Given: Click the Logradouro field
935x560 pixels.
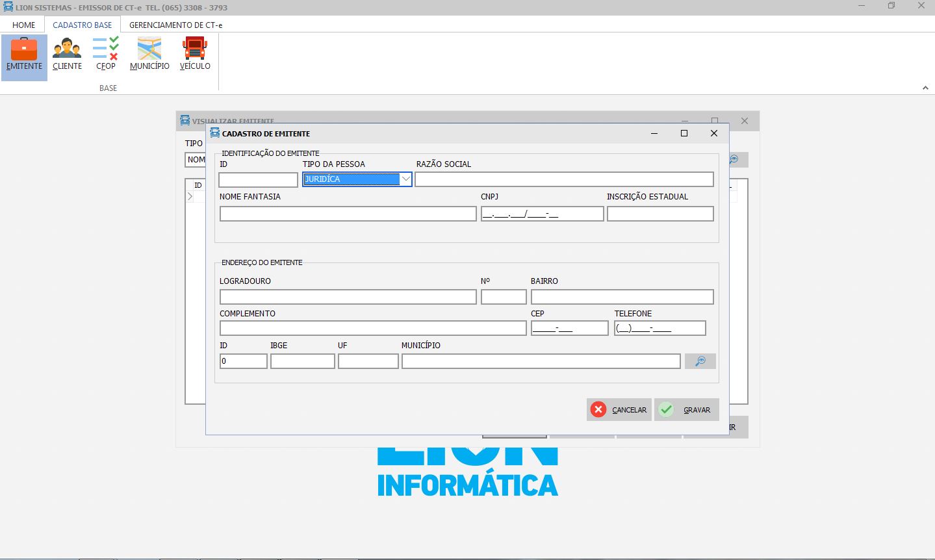Looking at the screenshot, I should (x=348, y=297).
